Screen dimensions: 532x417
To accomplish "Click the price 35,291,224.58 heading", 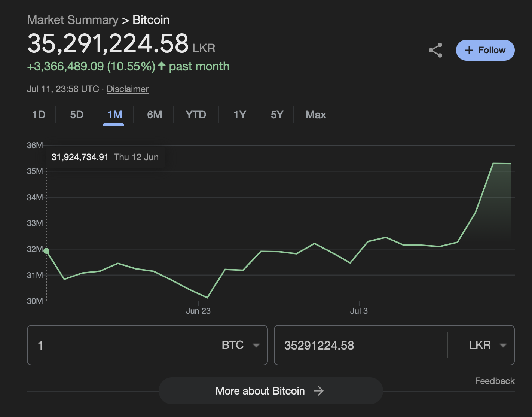I will point(108,43).
